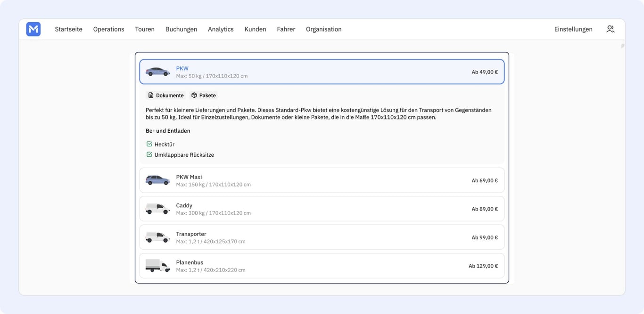Click Max: 150 kg / 170x110x120 cm text
Image resolution: width=644 pixels, height=314 pixels.
coord(214,185)
